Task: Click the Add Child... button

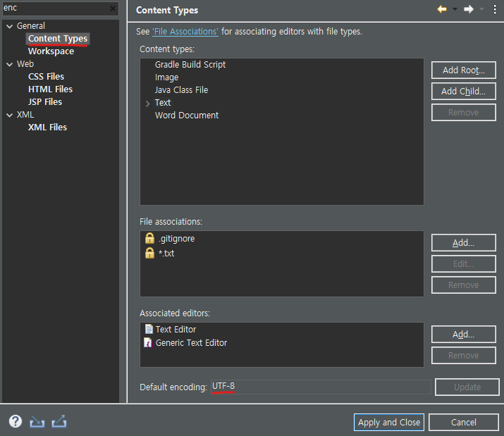Action: (464, 92)
